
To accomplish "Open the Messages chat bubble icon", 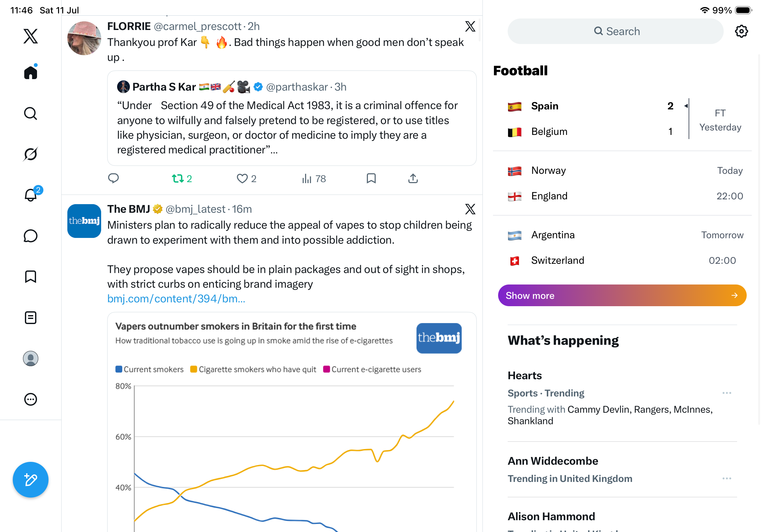I will click(31, 236).
